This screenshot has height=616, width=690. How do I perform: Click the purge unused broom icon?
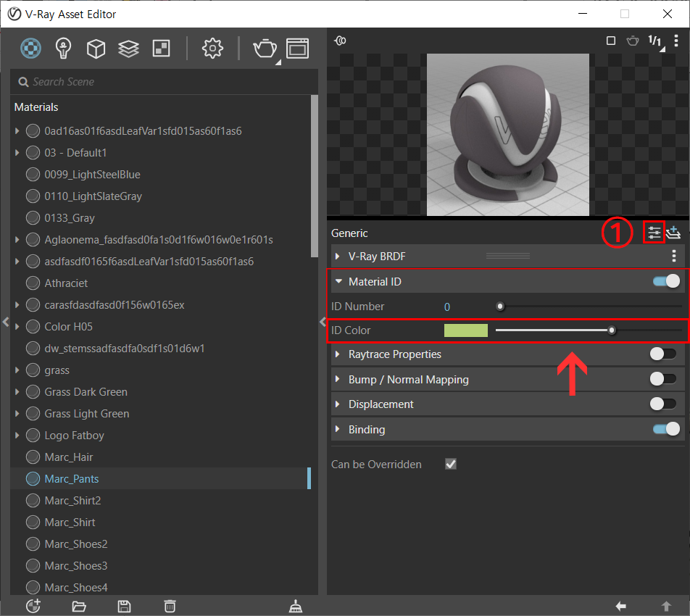tap(295, 607)
